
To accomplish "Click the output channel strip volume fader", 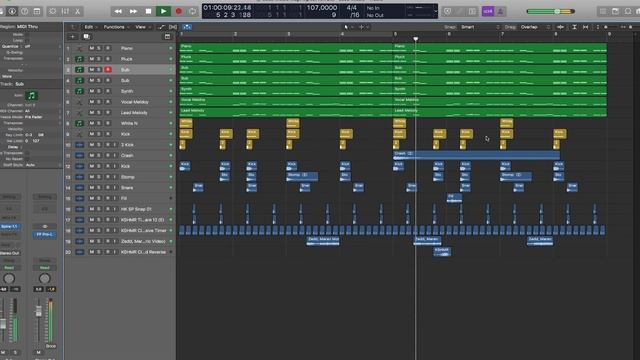I will click(38, 312).
